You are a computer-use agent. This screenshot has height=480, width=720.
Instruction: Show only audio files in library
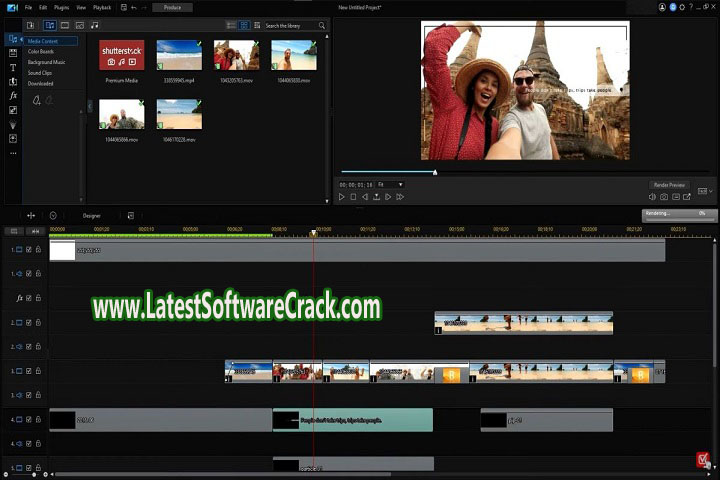point(95,25)
